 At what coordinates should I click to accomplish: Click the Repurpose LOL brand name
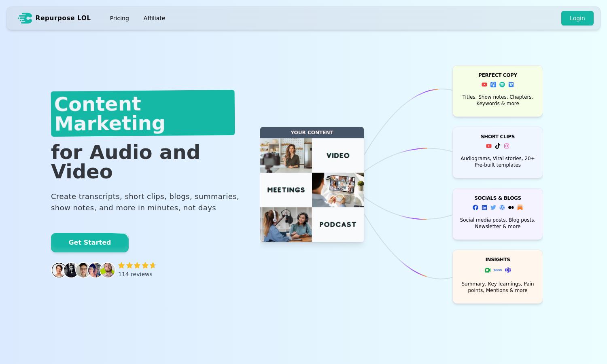coord(63,18)
